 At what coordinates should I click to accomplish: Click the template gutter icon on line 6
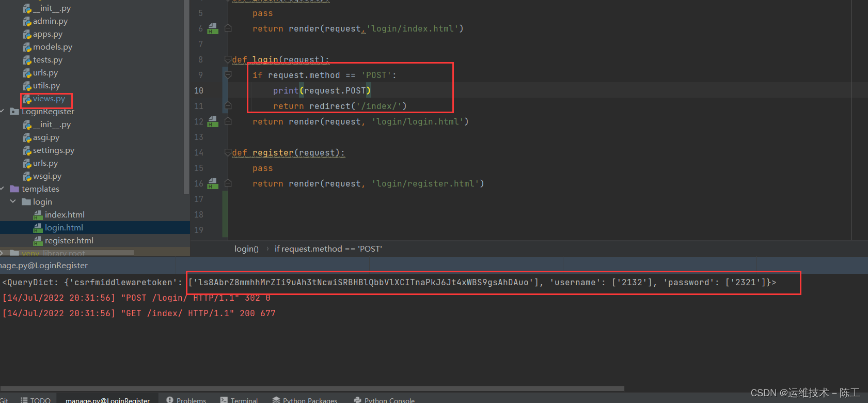point(213,29)
